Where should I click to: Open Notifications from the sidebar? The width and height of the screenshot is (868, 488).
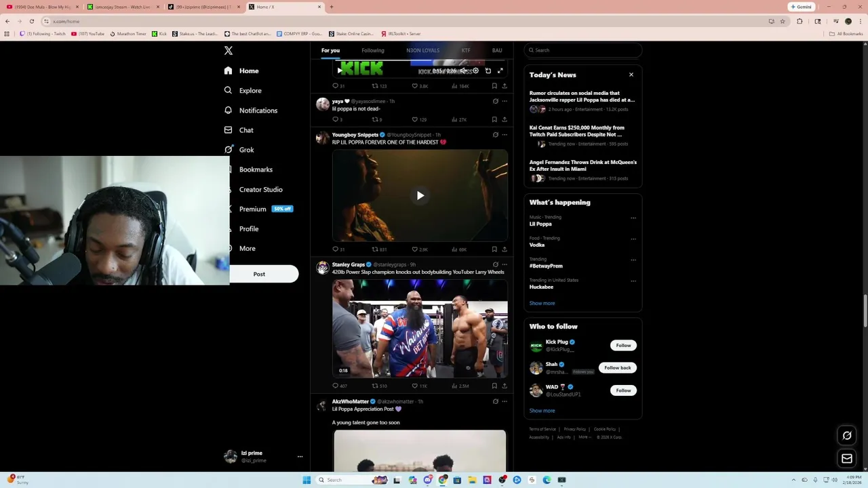[250, 110]
